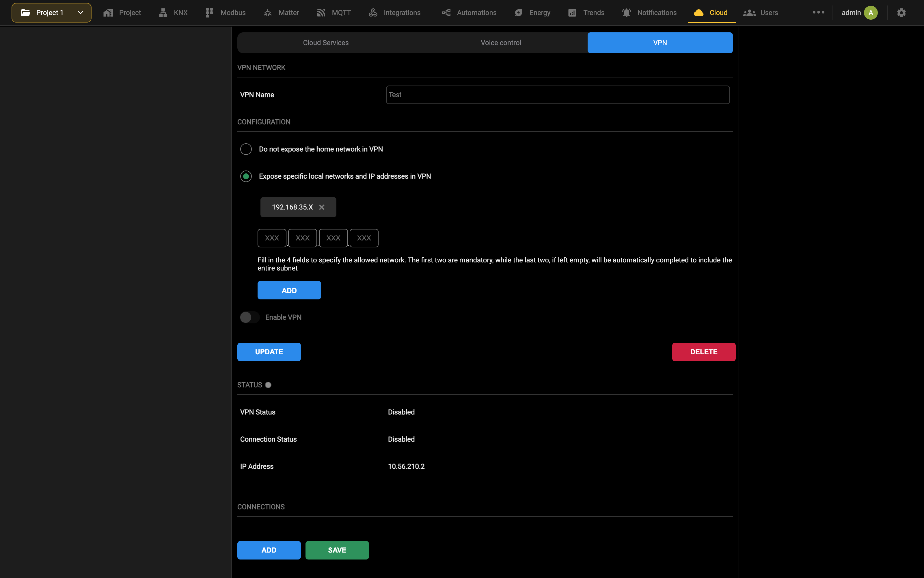Focus the second XXX IP octet field
The width and height of the screenshot is (924, 578).
pyautogui.click(x=303, y=238)
